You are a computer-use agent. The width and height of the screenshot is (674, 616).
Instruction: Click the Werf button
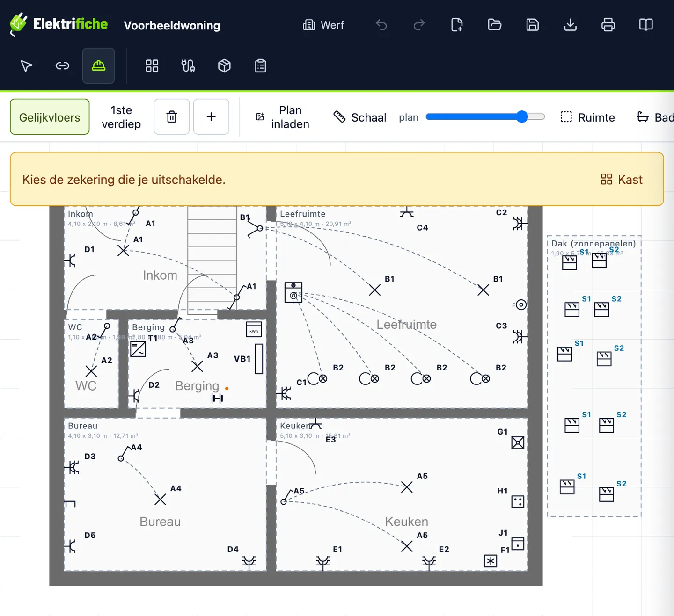323,25
